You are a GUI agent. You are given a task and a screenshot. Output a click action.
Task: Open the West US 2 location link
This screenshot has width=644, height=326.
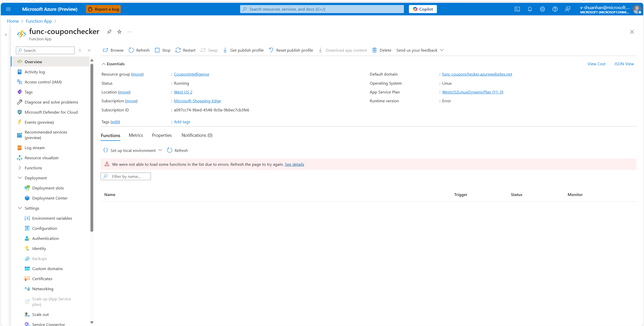[183, 92]
